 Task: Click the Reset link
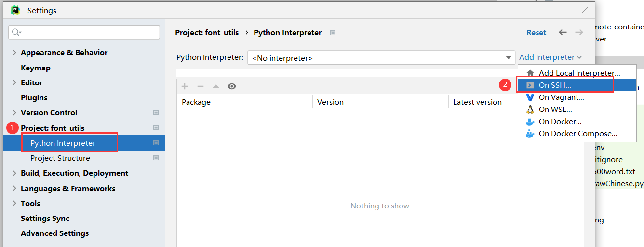[x=537, y=33]
